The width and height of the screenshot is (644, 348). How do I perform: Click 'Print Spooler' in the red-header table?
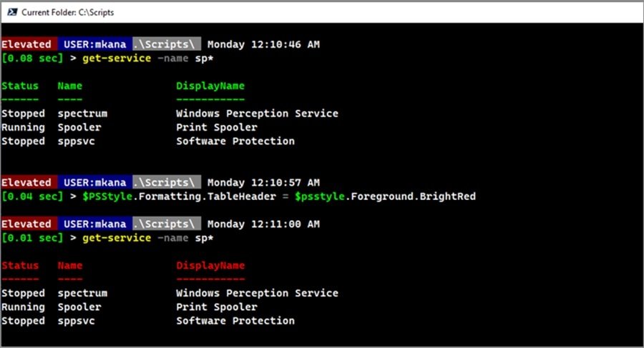pyautogui.click(x=216, y=307)
